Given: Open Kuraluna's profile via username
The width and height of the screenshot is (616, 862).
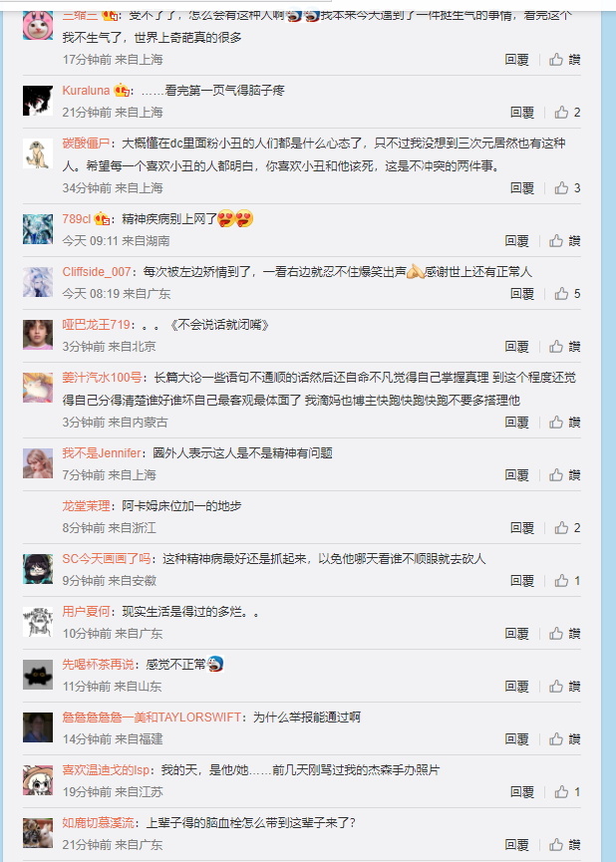Looking at the screenshot, I should pyautogui.click(x=86, y=90).
